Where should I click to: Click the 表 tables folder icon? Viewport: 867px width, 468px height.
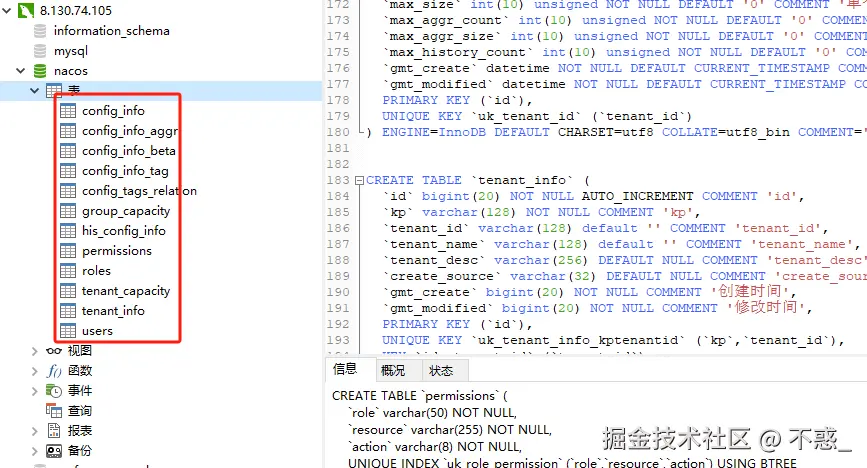coord(54,91)
